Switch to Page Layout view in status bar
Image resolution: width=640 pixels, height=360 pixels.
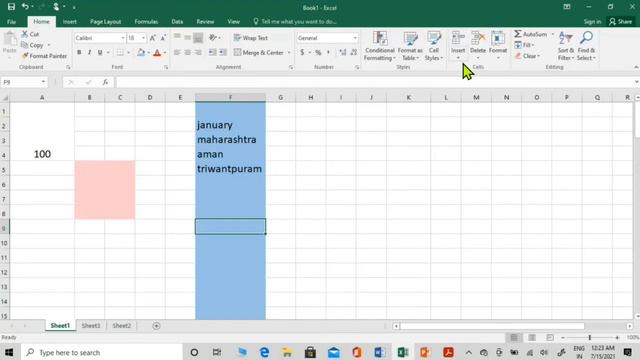[x=532, y=338]
